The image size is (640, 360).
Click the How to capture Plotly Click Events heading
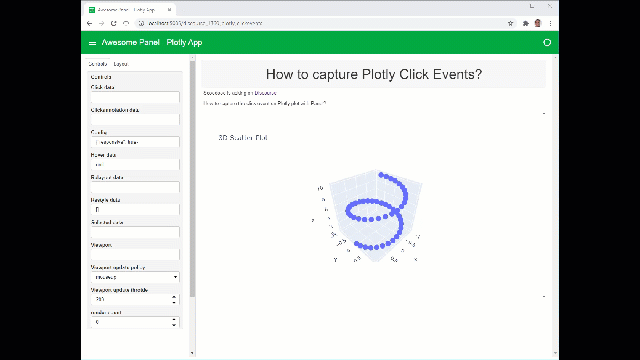374,74
